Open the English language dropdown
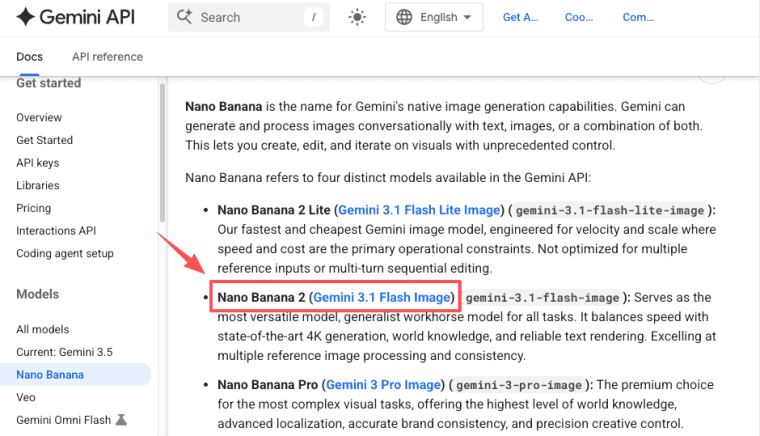Image resolution: width=760 pixels, height=436 pixels. [434, 17]
